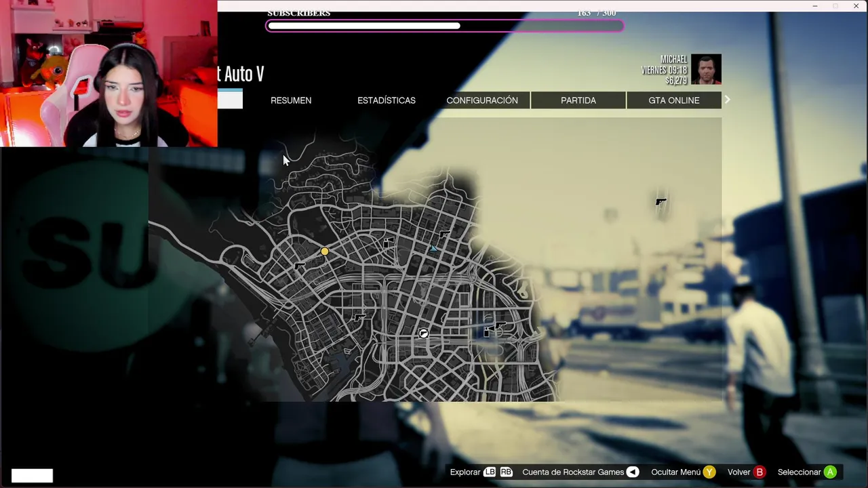Click the isolated gun blip outside the city
868x488 pixels.
tap(661, 201)
